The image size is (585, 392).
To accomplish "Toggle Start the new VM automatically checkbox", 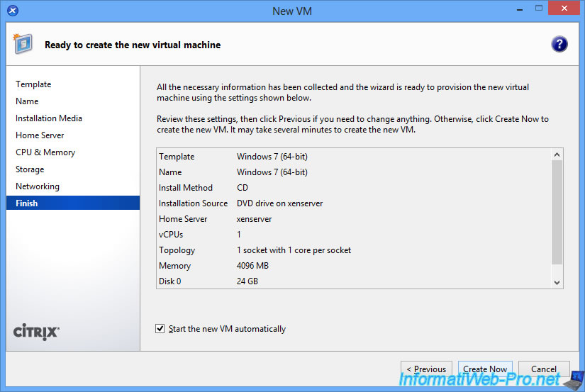I will tap(160, 329).
